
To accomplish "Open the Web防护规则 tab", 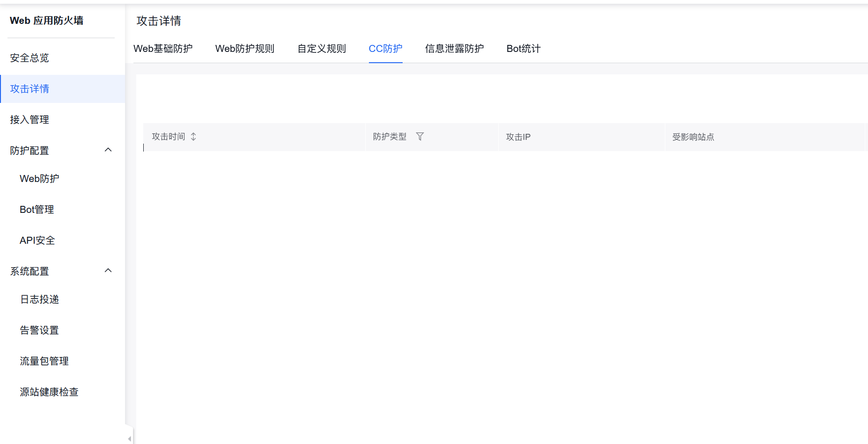I will pos(245,49).
